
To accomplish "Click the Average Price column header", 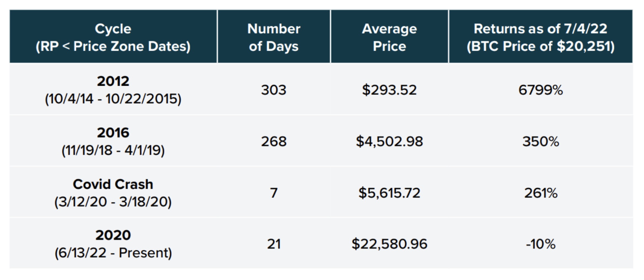I will [x=389, y=37].
